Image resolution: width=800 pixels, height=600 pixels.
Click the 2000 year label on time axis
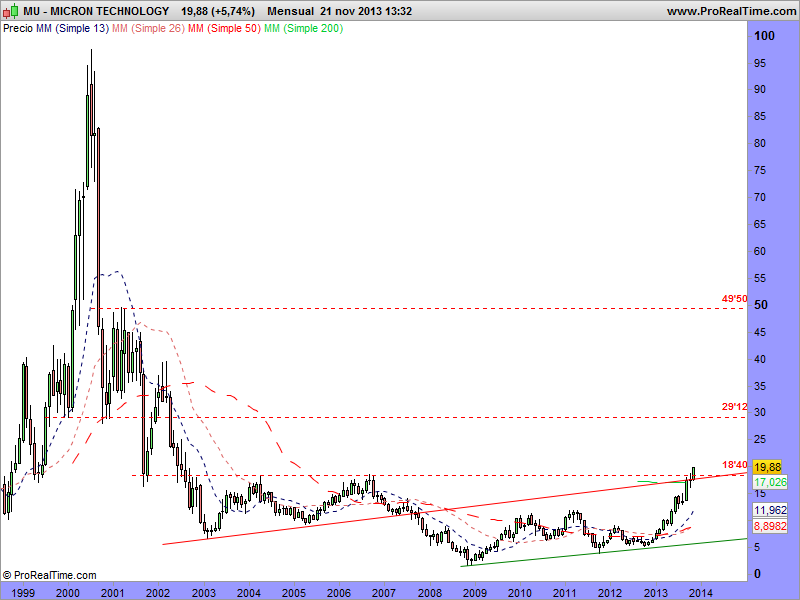pyautogui.click(x=67, y=593)
